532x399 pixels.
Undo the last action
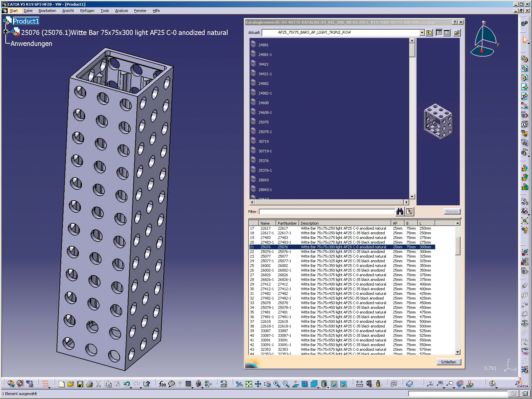coord(126,384)
